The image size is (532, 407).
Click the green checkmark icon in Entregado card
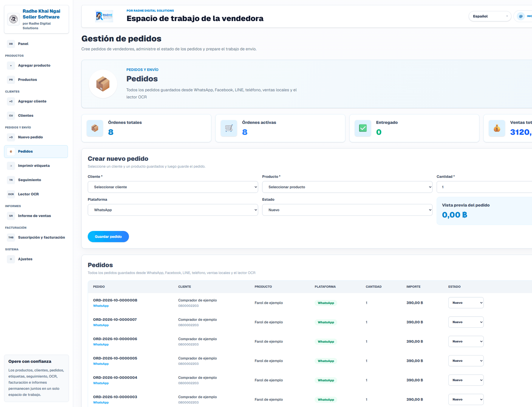(363, 128)
